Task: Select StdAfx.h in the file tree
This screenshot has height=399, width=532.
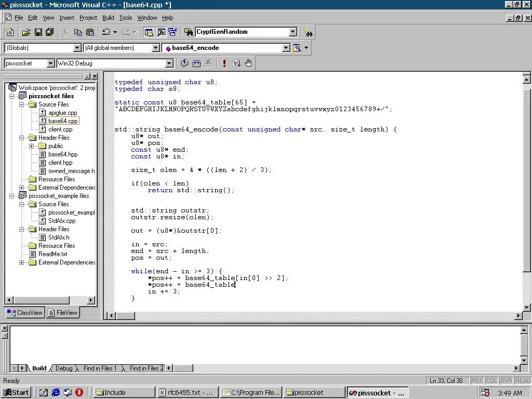Action: [59, 237]
